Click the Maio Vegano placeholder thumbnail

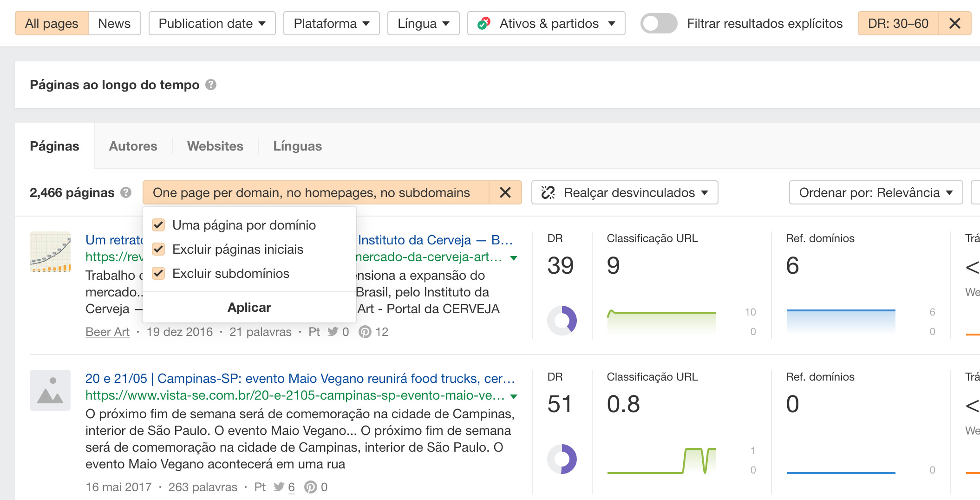click(50, 390)
